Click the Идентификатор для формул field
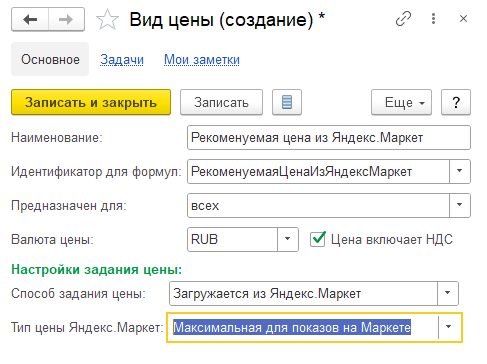The width and height of the screenshot is (487, 364). 318,172
